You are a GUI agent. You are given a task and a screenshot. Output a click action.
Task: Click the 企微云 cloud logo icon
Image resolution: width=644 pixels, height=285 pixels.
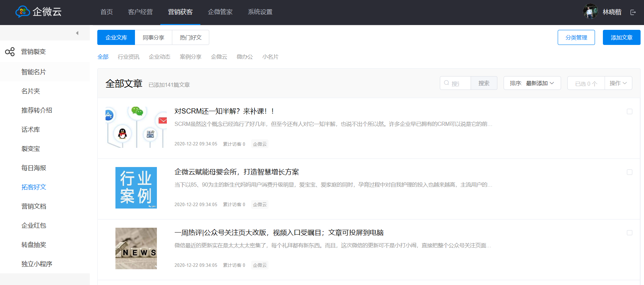pyautogui.click(x=23, y=12)
